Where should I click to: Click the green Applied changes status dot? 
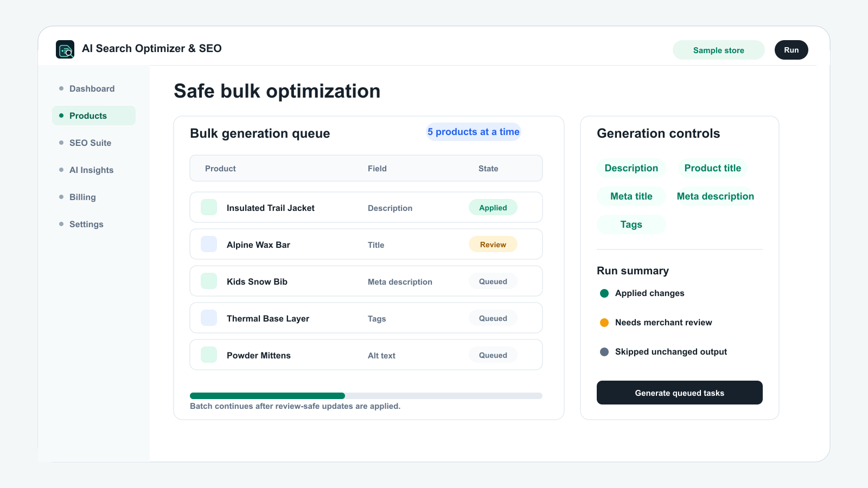point(604,293)
